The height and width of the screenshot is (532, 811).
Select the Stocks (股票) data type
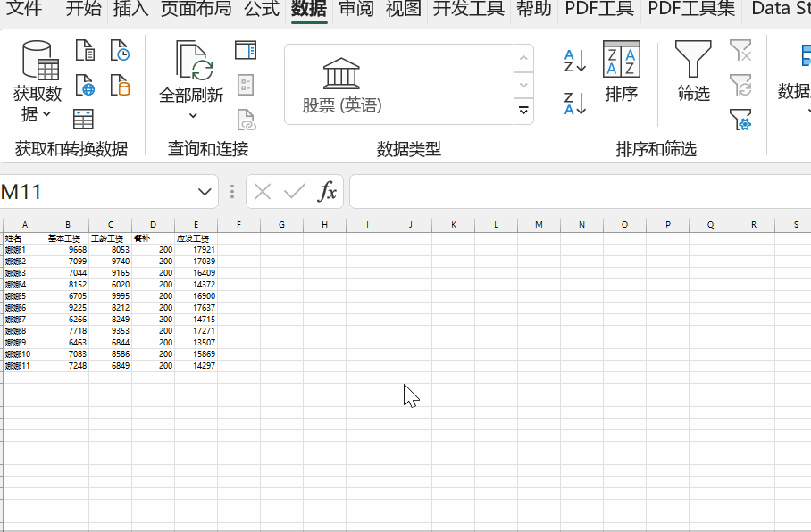[341, 86]
